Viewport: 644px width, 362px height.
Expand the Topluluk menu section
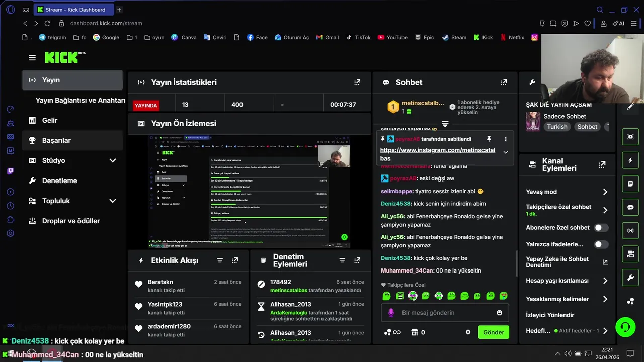(113, 201)
